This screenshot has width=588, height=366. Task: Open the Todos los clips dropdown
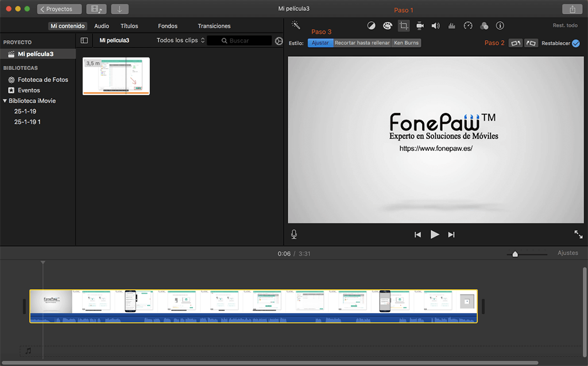click(181, 40)
